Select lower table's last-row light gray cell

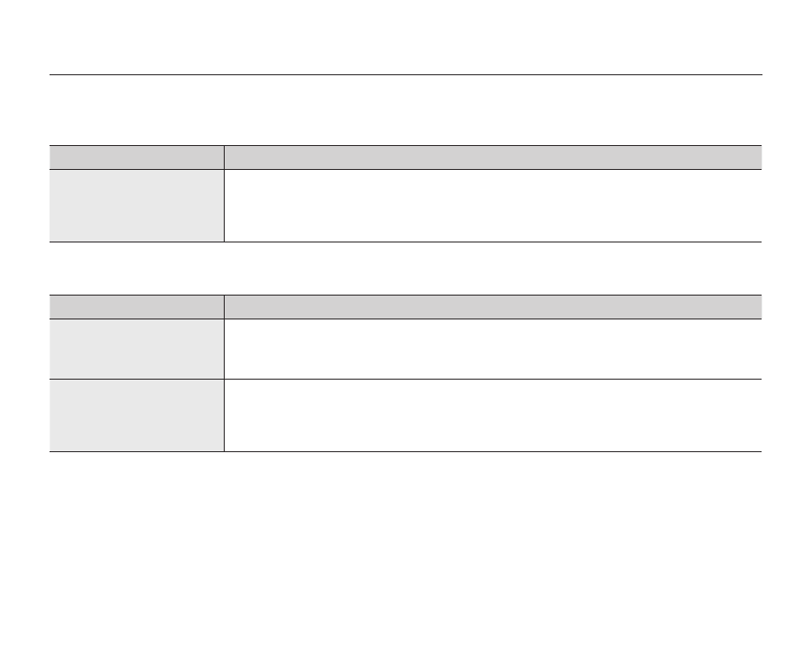[136, 416]
